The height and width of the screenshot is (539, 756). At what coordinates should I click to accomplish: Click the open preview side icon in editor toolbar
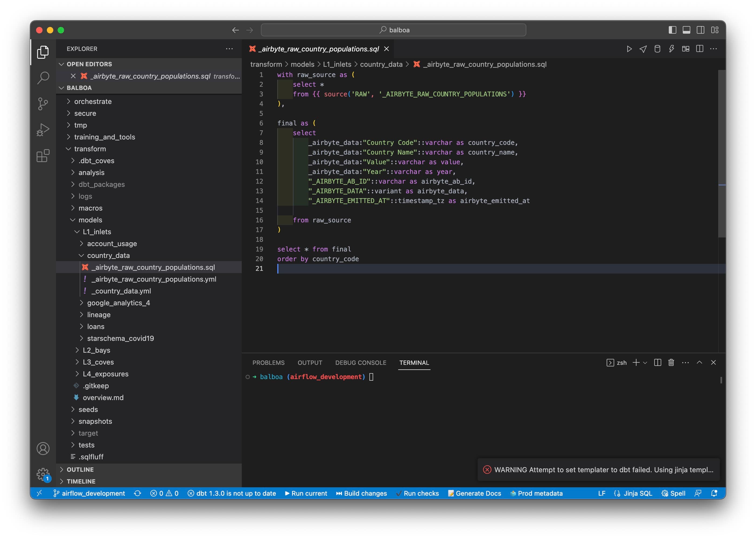tap(685, 49)
